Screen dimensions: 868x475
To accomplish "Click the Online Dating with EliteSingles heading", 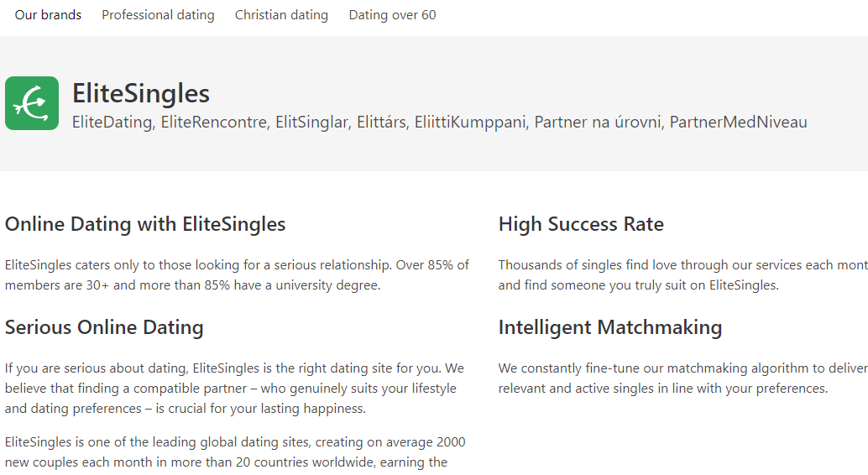I will pos(145,224).
